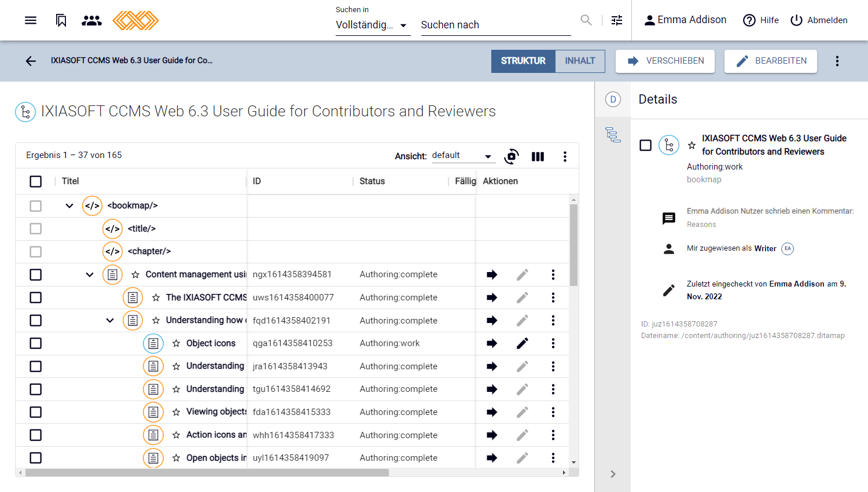Collapse the Content management topic chevron
The height and width of the screenshot is (492, 868).
[x=90, y=274]
